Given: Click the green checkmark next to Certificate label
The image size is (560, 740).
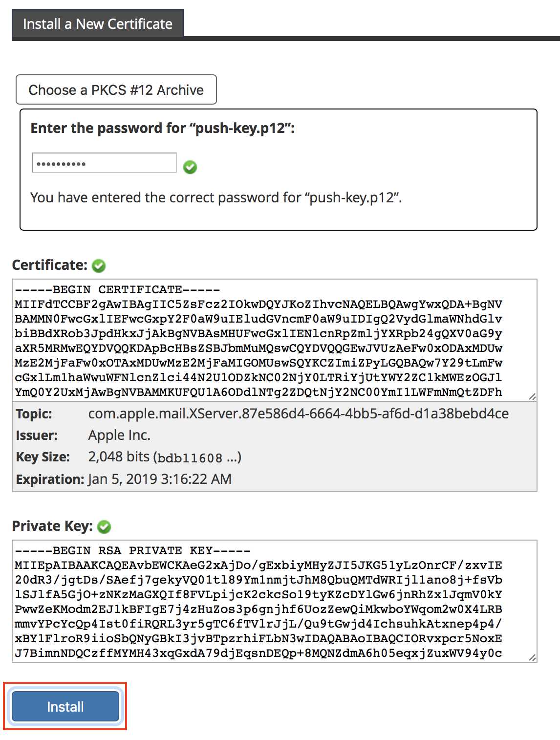Looking at the screenshot, I should [99, 266].
